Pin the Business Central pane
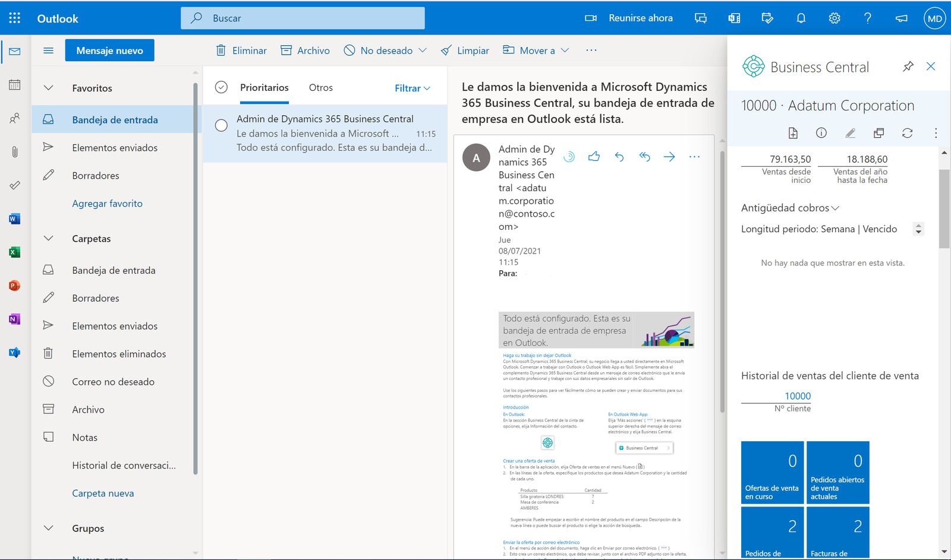Screen dimensions: 951x560 (x=908, y=67)
